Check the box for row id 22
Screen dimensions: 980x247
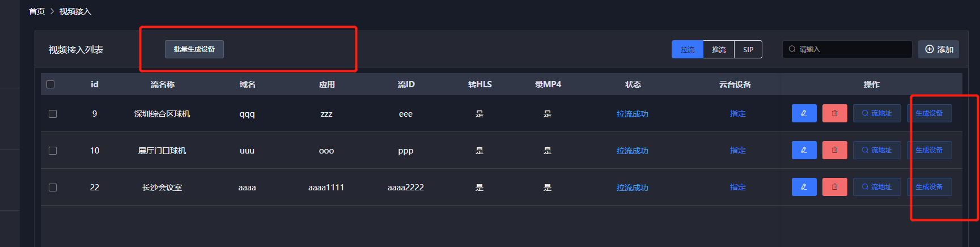click(53, 188)
